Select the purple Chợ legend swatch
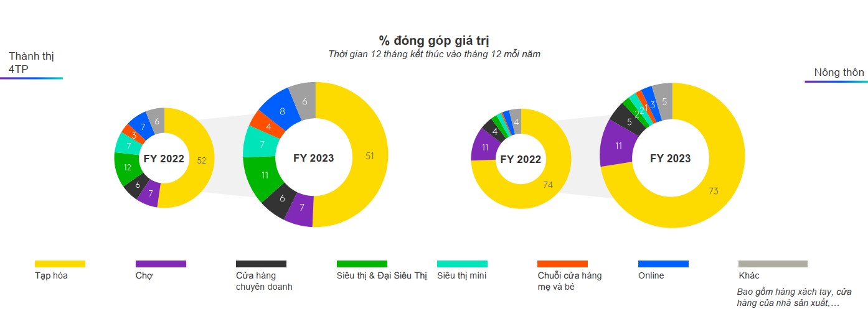The height and width of the screenshot is (314, 868). point(161,264)
